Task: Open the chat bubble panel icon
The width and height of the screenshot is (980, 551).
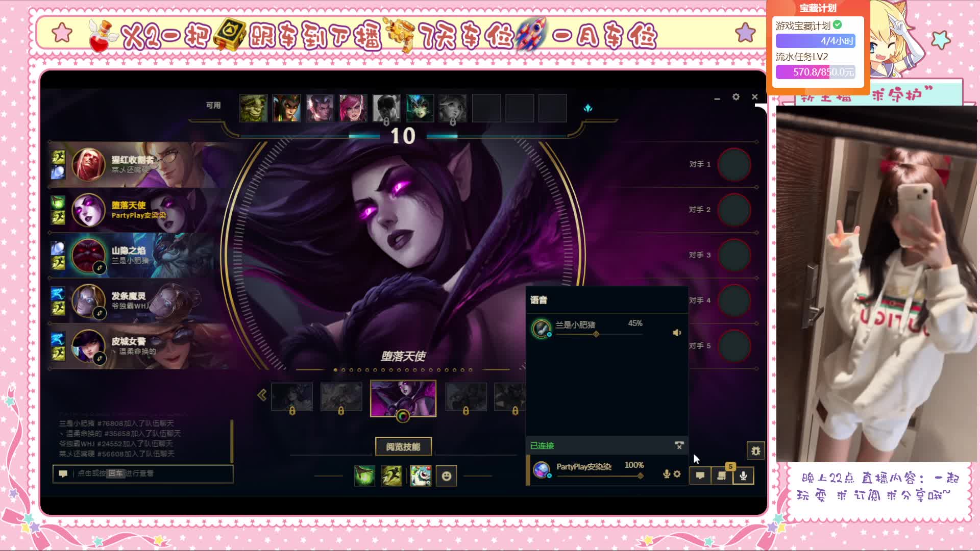Action: pyautogui.click(x=700, y=475)
